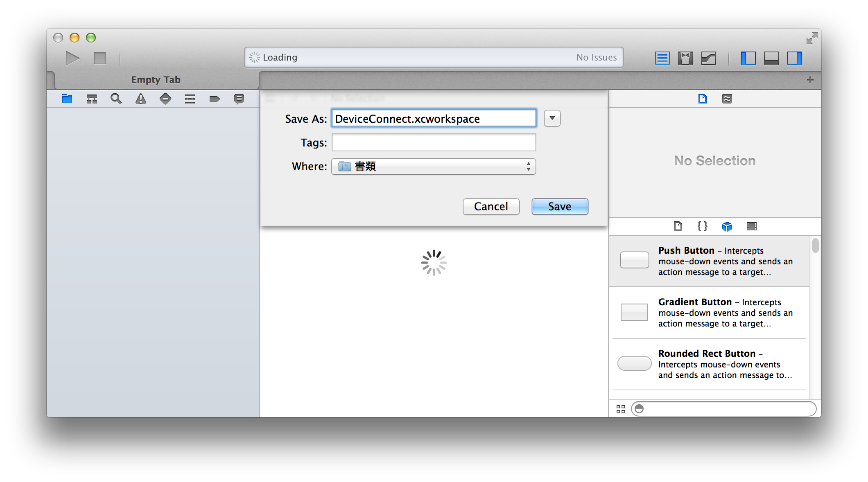Show the Log navigator speech icon
The height and width of the screenshot is (482, 868).
coord(239,99)
